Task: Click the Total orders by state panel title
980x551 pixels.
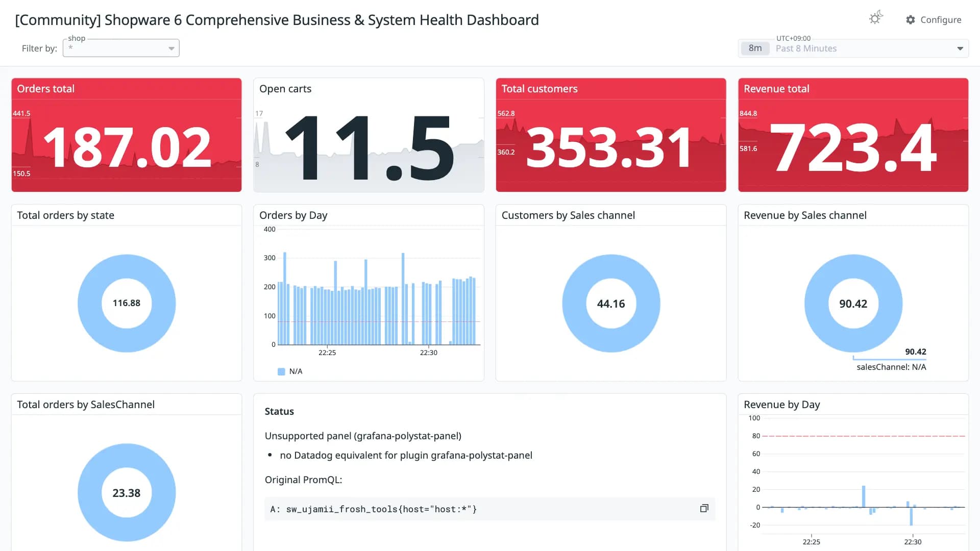Action: tap(66, 215)
